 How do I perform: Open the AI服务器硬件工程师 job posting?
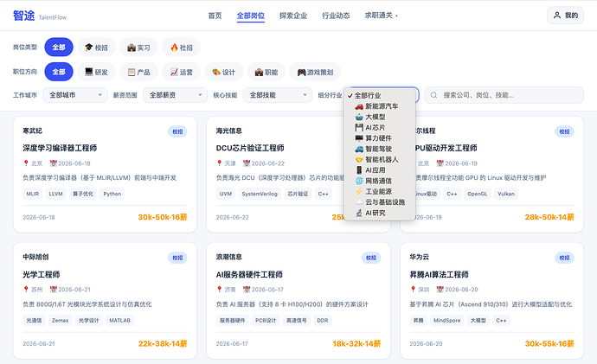point(249,275)
